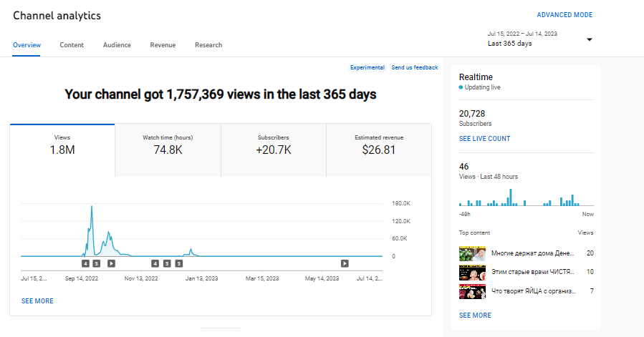This screenshot has width=644, height=337.
Task: Open the Audience tab
Action: [x=117, y=45]
